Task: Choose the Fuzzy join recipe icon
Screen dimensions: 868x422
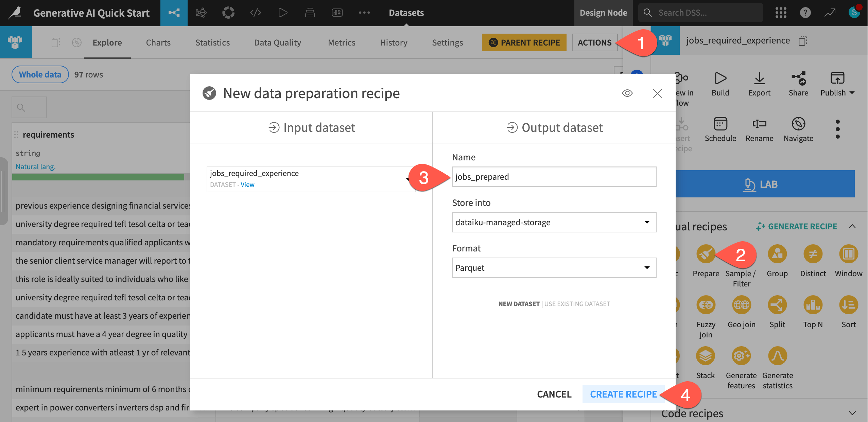Action: (x=706, y=305)
